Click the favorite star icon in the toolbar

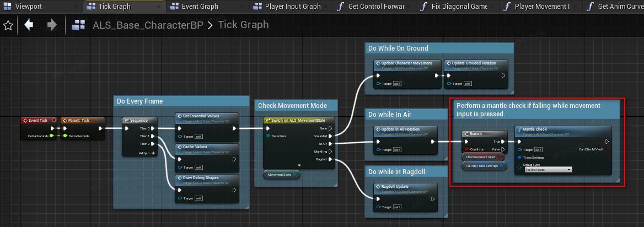tap(8, 25)
